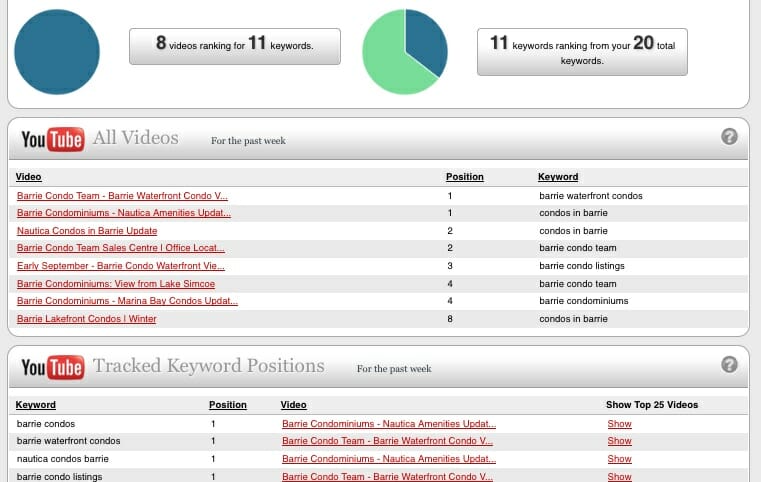Click the 'Tracked Keyword Positions' panel title
This screenshot has height=482, width=761.
pyautogui.click(x=209, y=366)
